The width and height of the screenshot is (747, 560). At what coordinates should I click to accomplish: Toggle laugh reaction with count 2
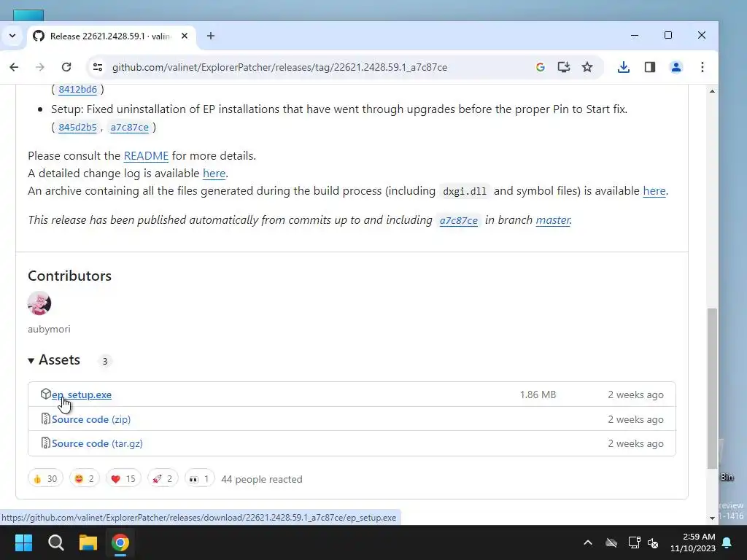[85, 479]
